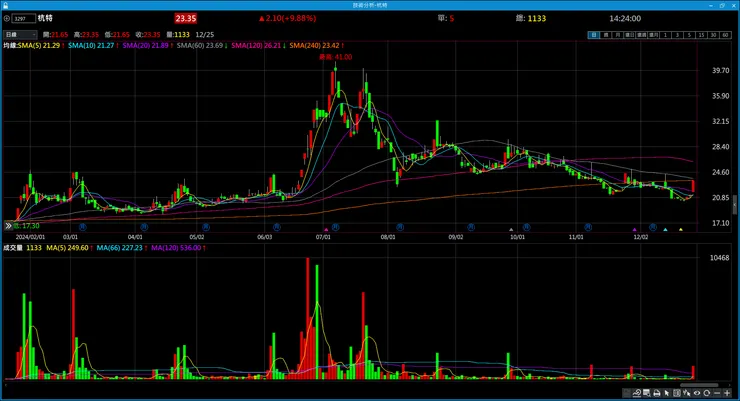Click the 成交量 volume panel label

13,248
